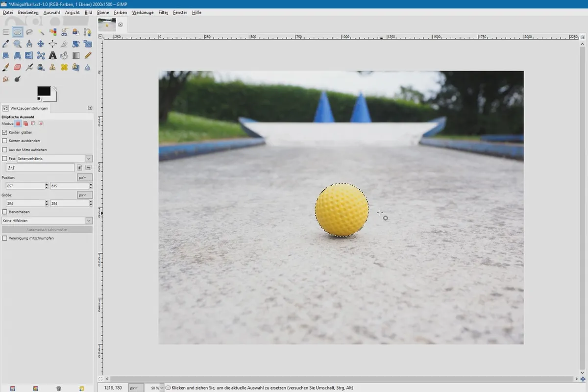The image size is (588, 392).
Task: Select the Smudge tool
Action: [6, 79]
